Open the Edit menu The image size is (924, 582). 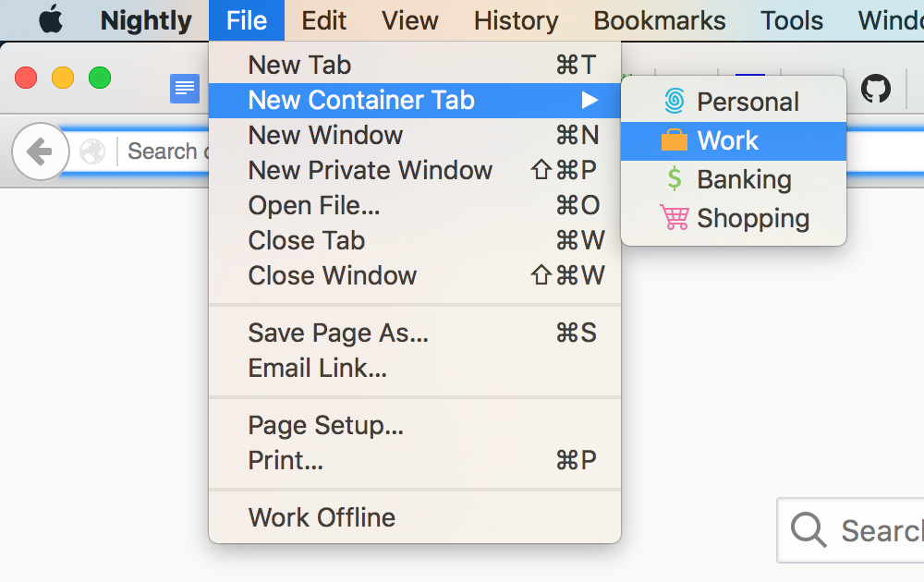click(324, 20)
